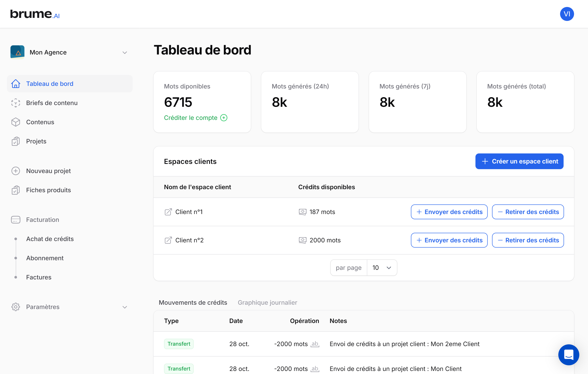Screen dimensions: 588x374
Task: Open the par page 10 dropdown
Action: 382,268
